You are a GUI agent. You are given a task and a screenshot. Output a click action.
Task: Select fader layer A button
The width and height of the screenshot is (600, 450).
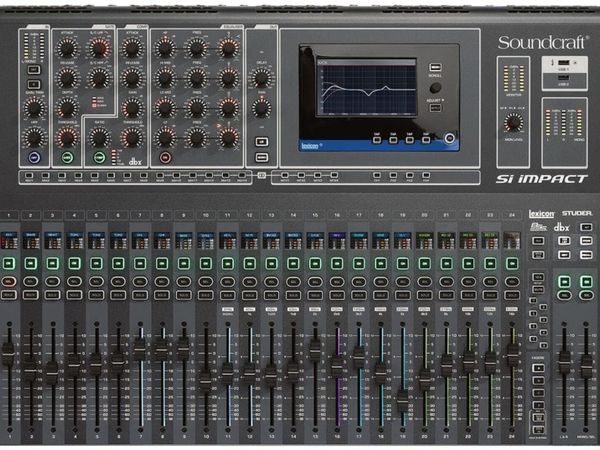click(x=538, y=368)
